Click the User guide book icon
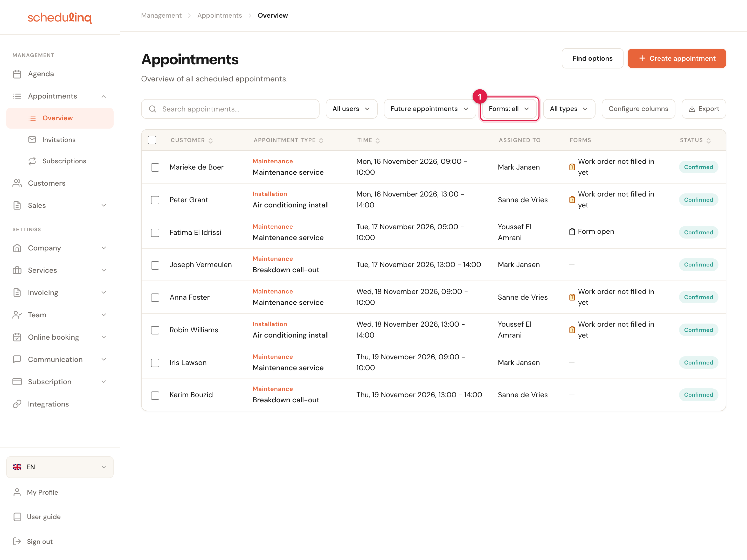 tap(17, 517)
